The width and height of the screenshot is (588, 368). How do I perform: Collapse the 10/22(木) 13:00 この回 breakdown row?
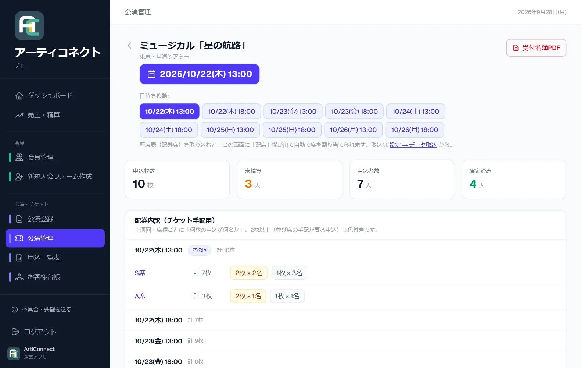(x=345, y=250)
